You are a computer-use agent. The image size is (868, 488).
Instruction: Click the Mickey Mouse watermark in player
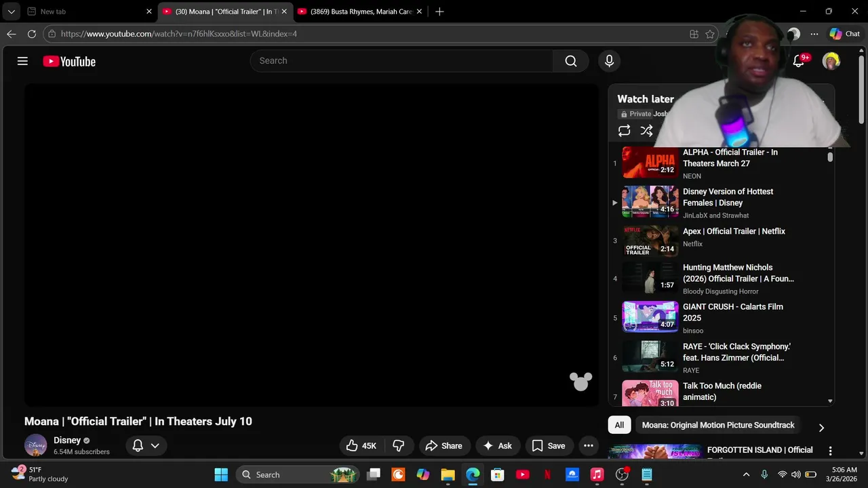pos(580,382)
